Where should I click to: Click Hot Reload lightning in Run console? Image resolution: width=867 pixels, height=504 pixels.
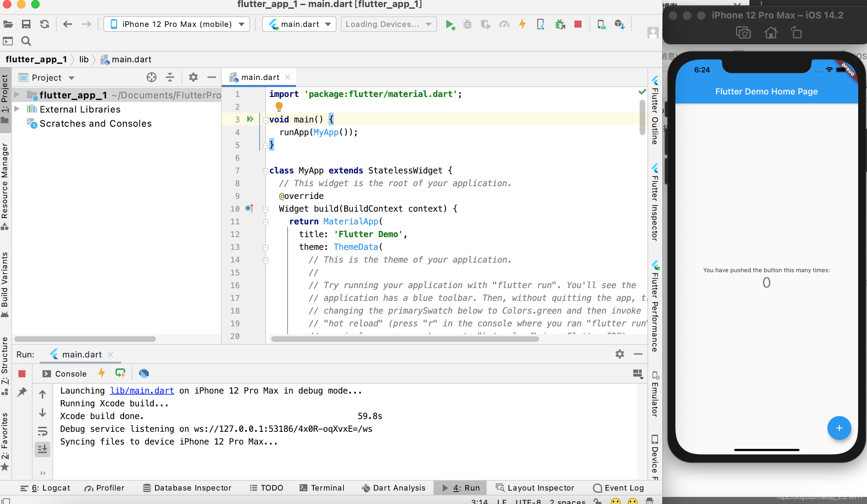pyautogui.click(x=102, y=373)
